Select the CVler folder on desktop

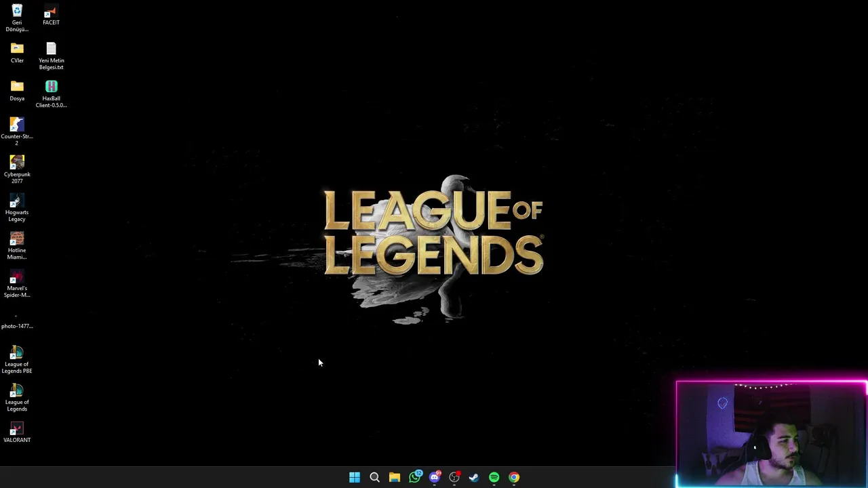click(17, 53)
